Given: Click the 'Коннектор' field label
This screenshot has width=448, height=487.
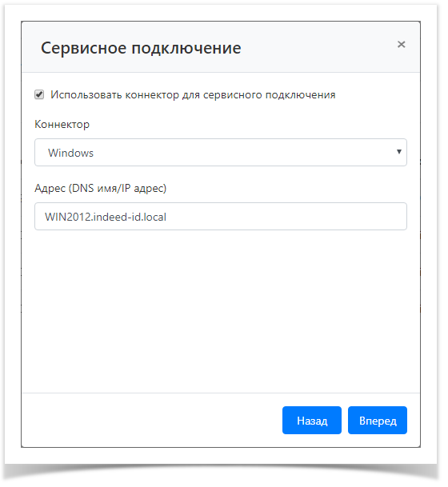Looking at the screenshot, I should (x=62, y=124).
